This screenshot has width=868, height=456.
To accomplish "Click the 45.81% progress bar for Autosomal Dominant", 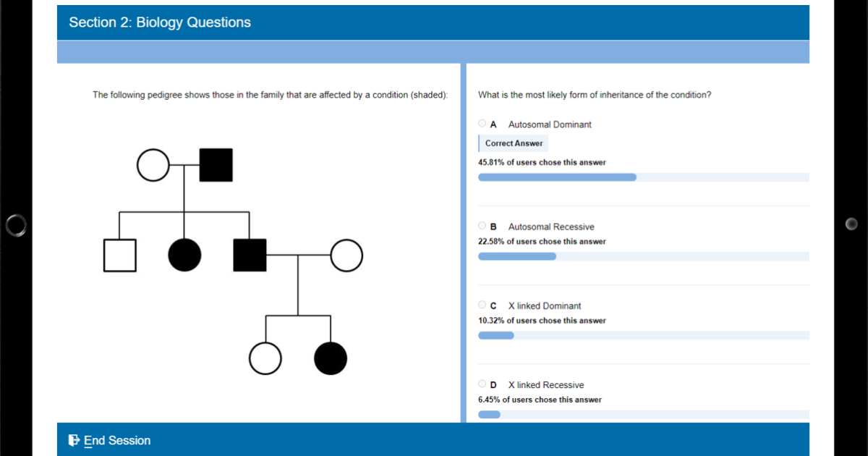I will pos(557,177).
